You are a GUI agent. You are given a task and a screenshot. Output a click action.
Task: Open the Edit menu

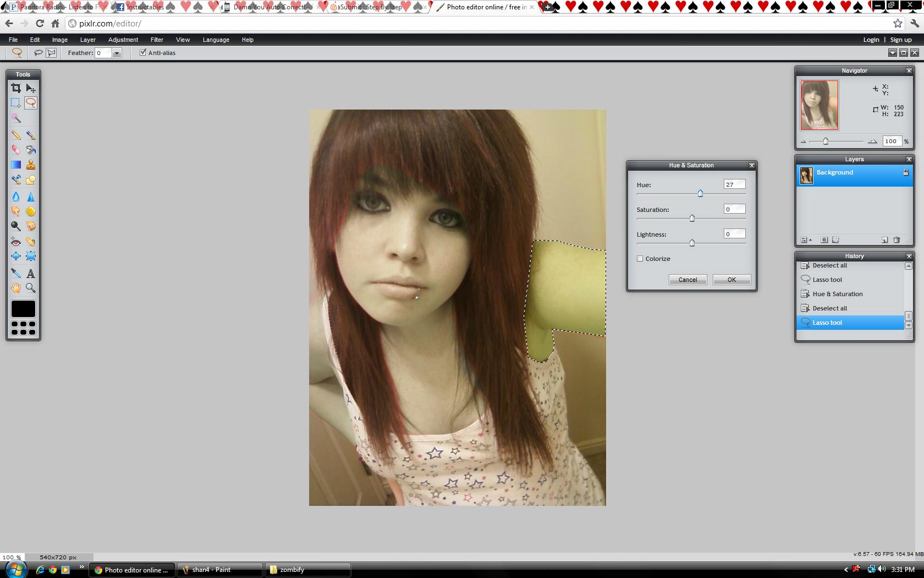click(x=35, y=40)
